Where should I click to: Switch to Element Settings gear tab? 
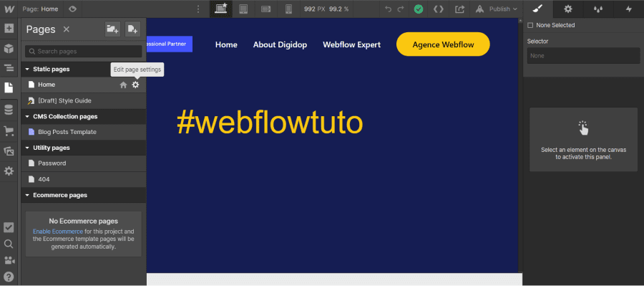pos(568,9)
